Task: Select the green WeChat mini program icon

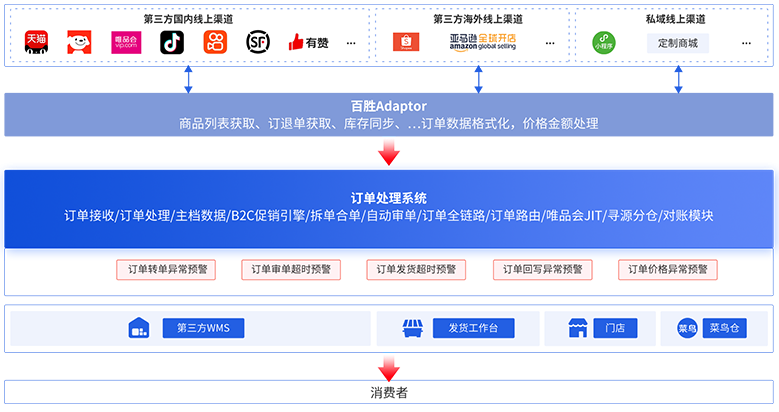Action: pos(604,43)
